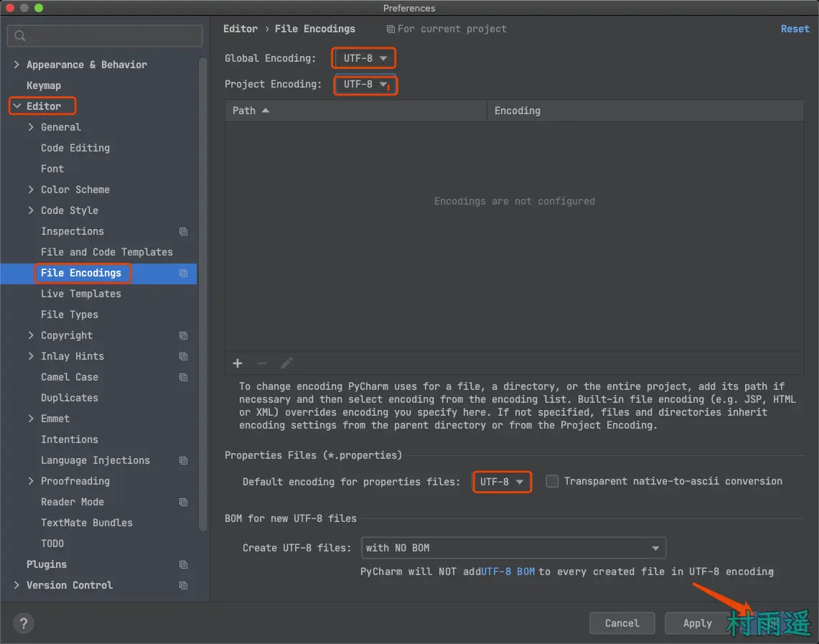
Task: Collapse the Editor tree section
Action: (x=17, y=106)
